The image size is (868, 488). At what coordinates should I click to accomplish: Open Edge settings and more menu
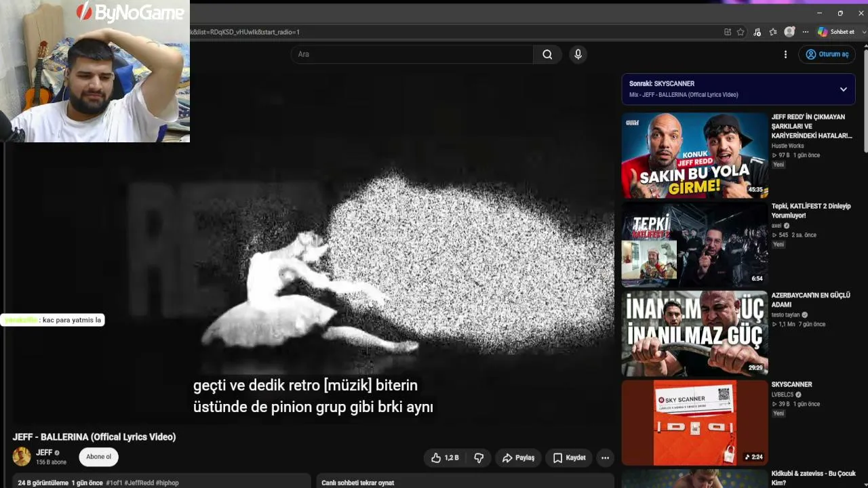[806, 32]
